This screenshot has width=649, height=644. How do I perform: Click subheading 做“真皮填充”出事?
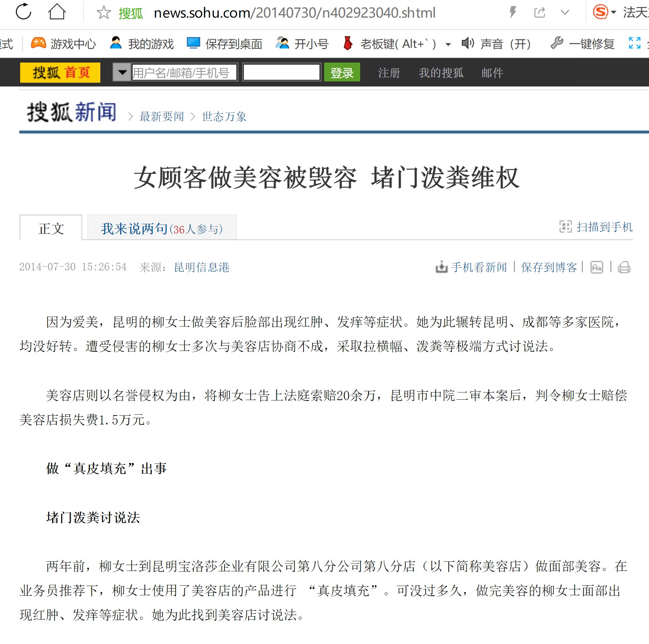pyautogui.click(x=107, y=468)
